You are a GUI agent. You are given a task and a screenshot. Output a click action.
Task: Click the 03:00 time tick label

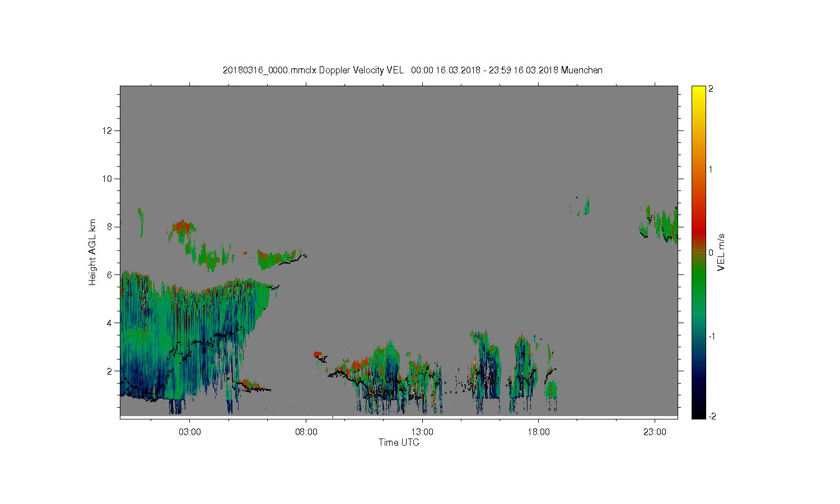pyautogui.click(x=190, y=432)
